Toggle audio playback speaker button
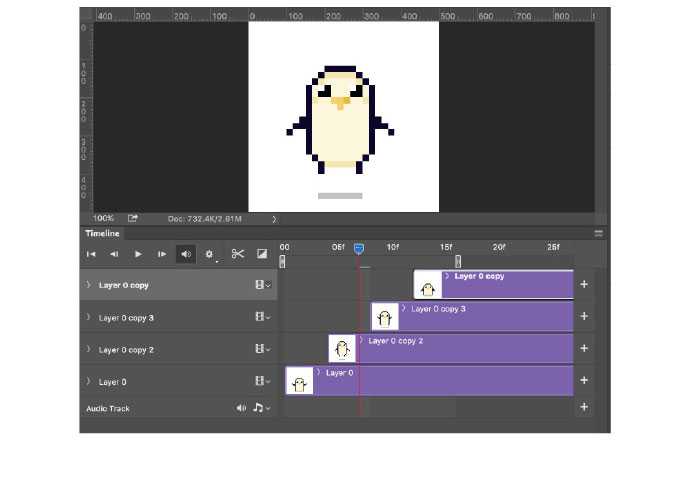690x486 pixels. (x=186, y=254)
